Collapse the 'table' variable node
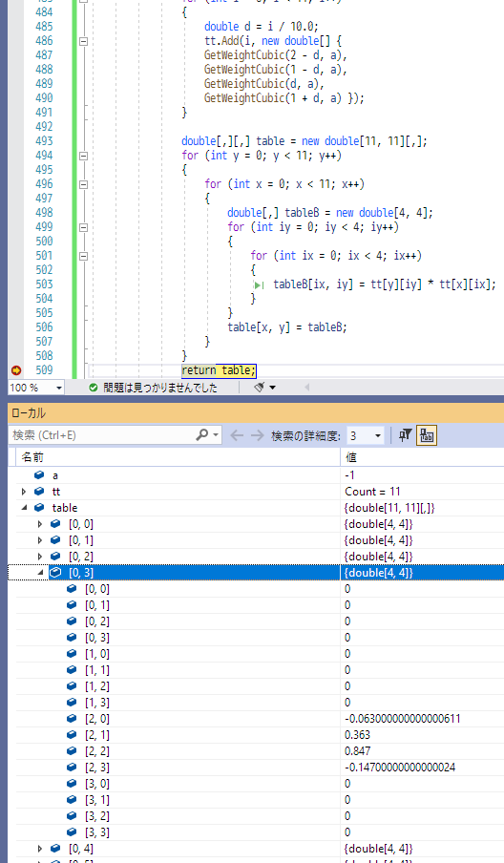This screenshot has height=863, width=504. coord(24,508)
